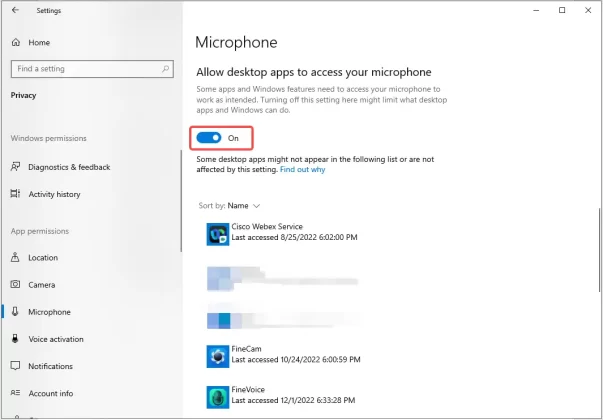Go back using the Settings back arrow

pyautogui.click(x=15, y=10)
